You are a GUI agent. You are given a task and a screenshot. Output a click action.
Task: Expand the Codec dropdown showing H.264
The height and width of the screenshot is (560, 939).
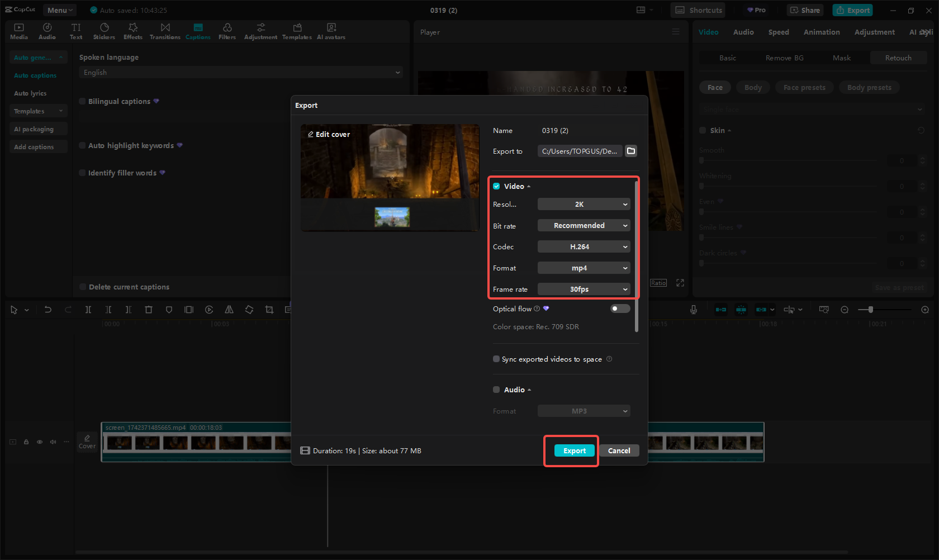(584, 247)
